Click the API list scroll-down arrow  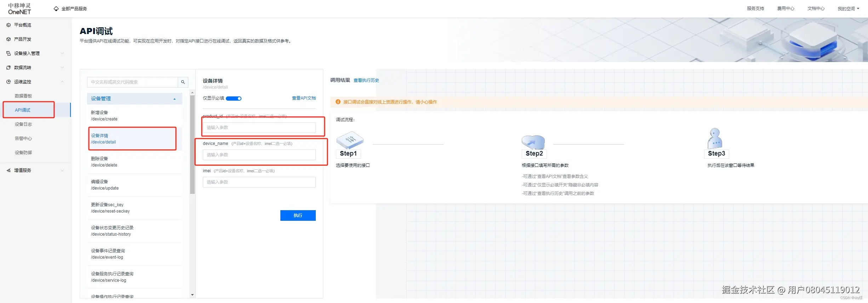point(192,295)
